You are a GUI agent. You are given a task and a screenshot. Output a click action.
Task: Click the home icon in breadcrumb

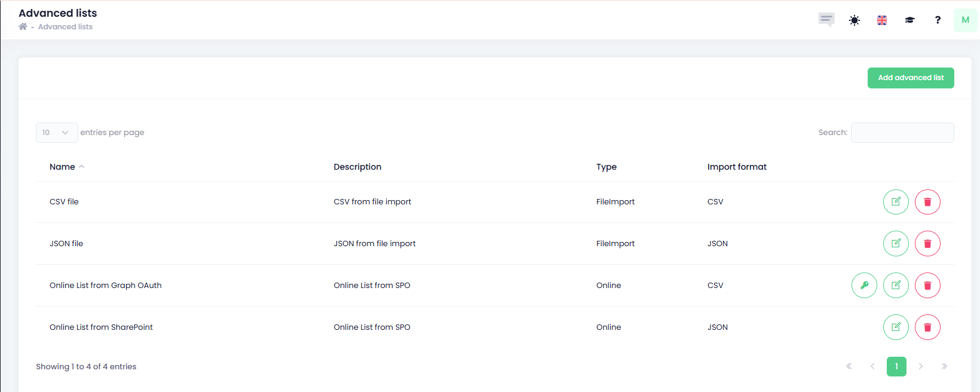[23, 27]
